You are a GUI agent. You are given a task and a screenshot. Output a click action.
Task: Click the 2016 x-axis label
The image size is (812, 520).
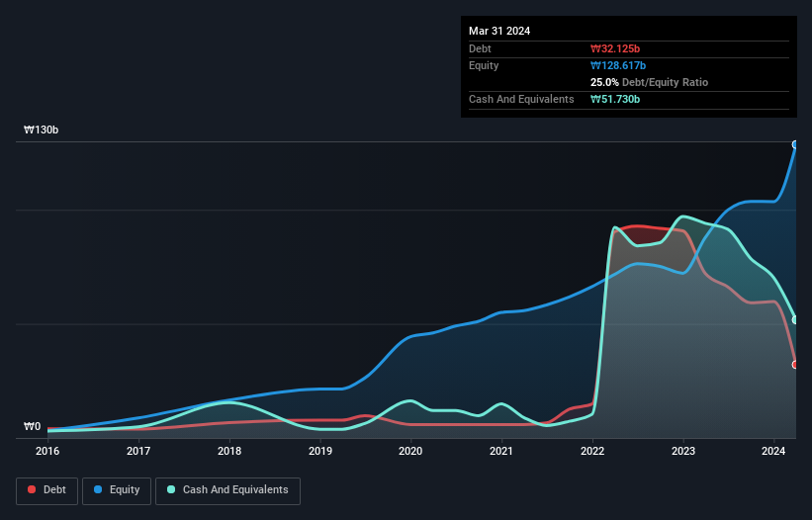(x=47, y=451)
